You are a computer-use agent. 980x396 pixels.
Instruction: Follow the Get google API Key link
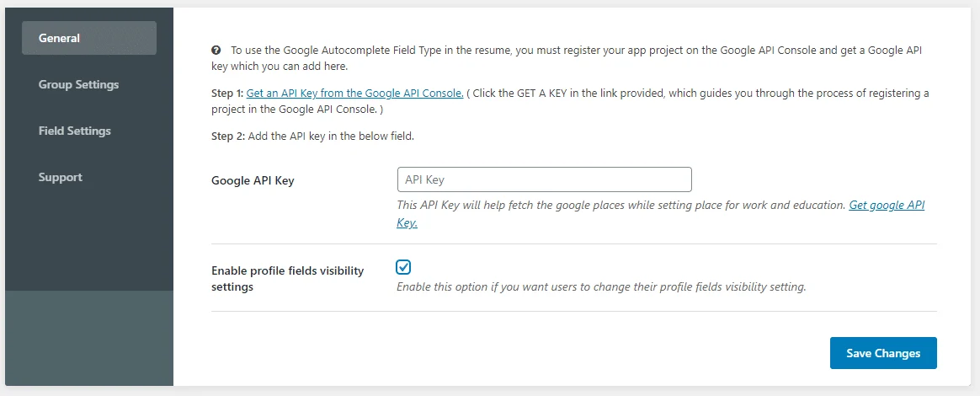click(661, 213)
